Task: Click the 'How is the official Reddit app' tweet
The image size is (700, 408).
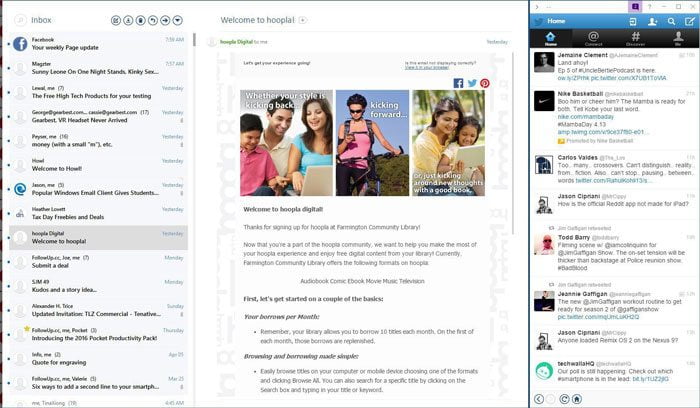Action: click(614, 204)
